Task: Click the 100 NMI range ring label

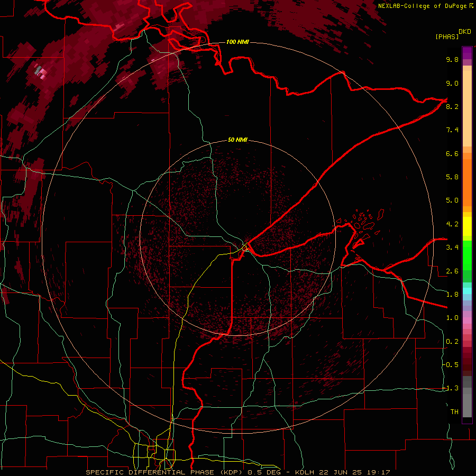Action: (x=237, y=42)
